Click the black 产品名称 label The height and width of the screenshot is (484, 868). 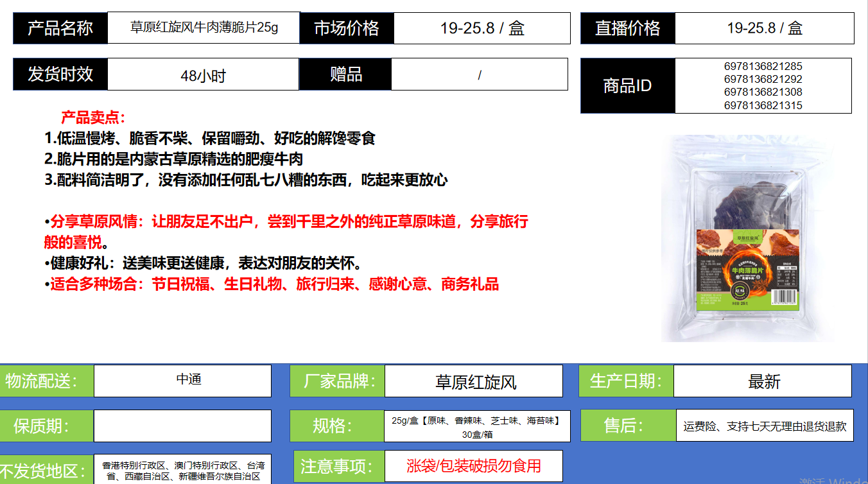click(x=60, y=28)
